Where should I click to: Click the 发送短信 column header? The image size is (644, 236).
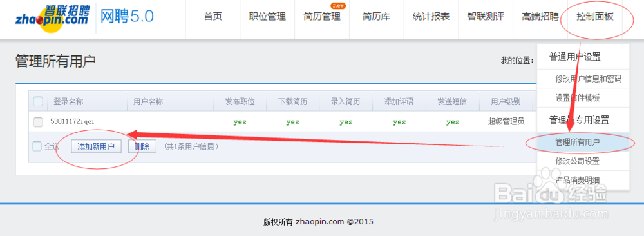pos(452,102)
